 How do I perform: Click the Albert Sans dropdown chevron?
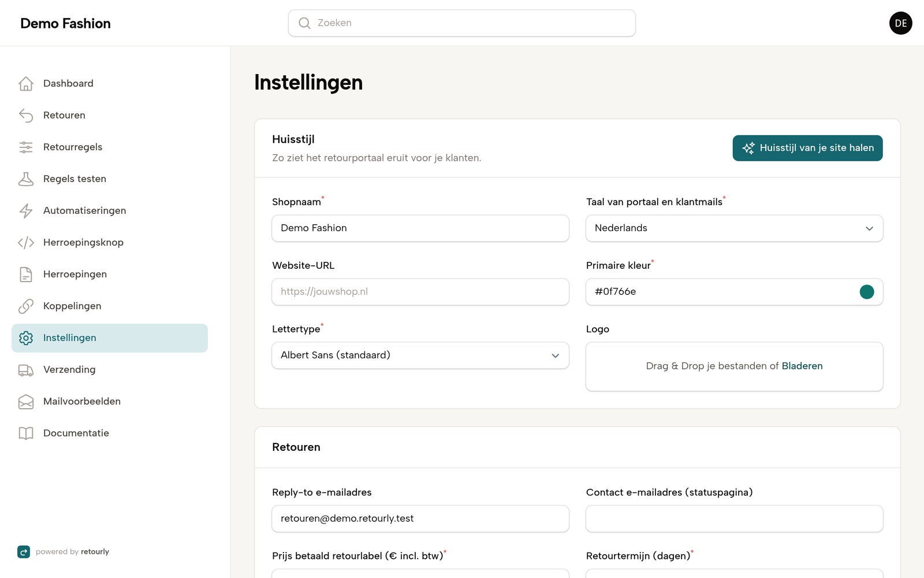(555, 355)
